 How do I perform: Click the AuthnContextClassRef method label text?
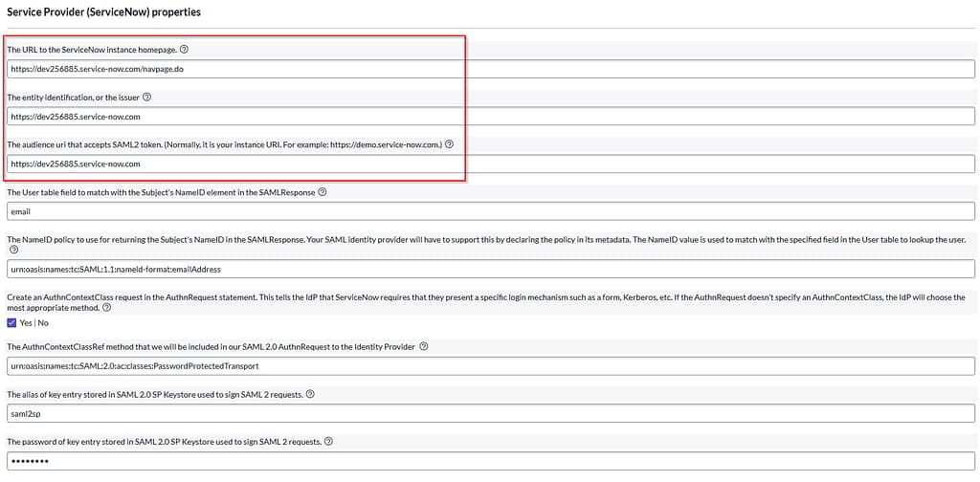click(x=212, y=346)
